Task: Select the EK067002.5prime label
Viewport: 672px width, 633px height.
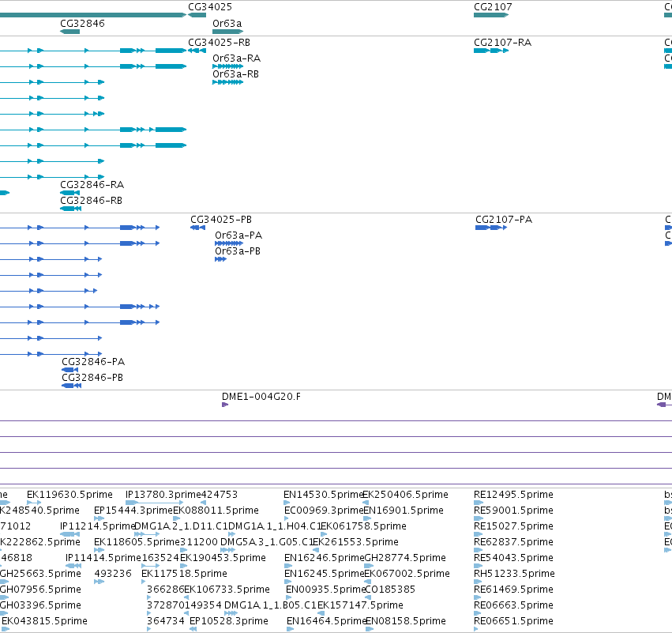Action: click(x=407, y=575)
